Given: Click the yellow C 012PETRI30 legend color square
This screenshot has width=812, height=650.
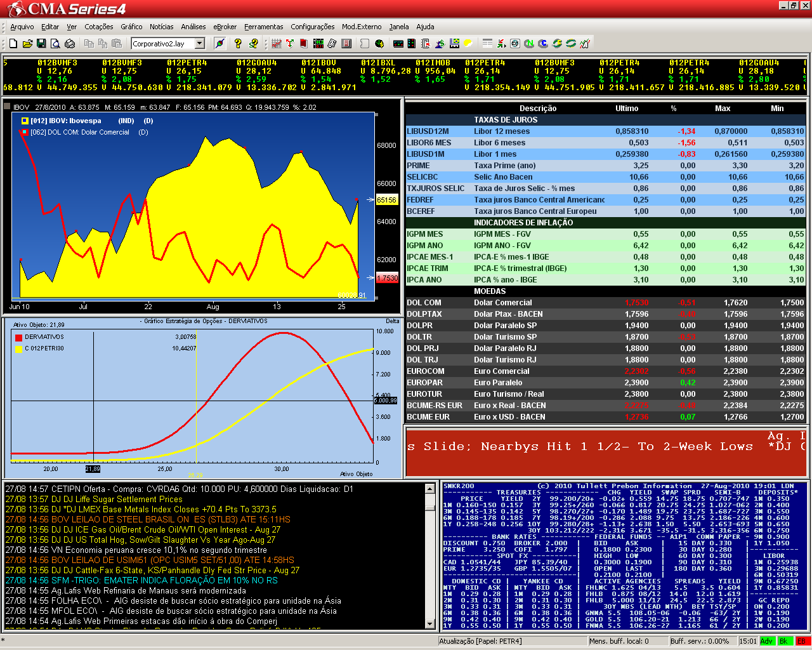Looking at the screenshot, I should click(18, 348).
